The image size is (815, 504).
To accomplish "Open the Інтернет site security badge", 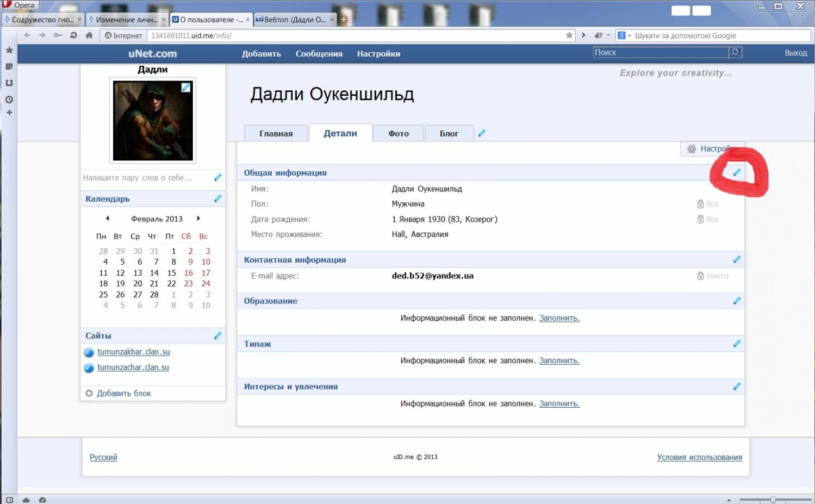I will tap(123, 35).
